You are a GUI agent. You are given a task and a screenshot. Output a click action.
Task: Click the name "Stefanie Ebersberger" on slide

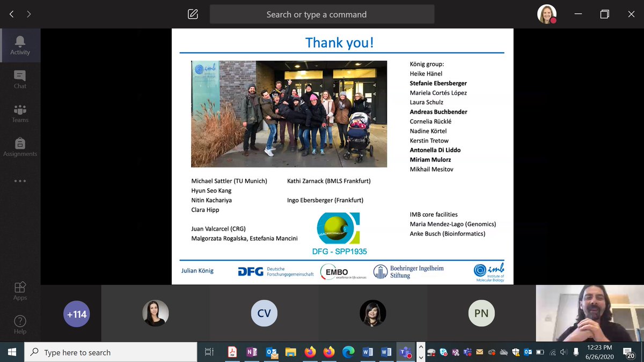[438, 83]
